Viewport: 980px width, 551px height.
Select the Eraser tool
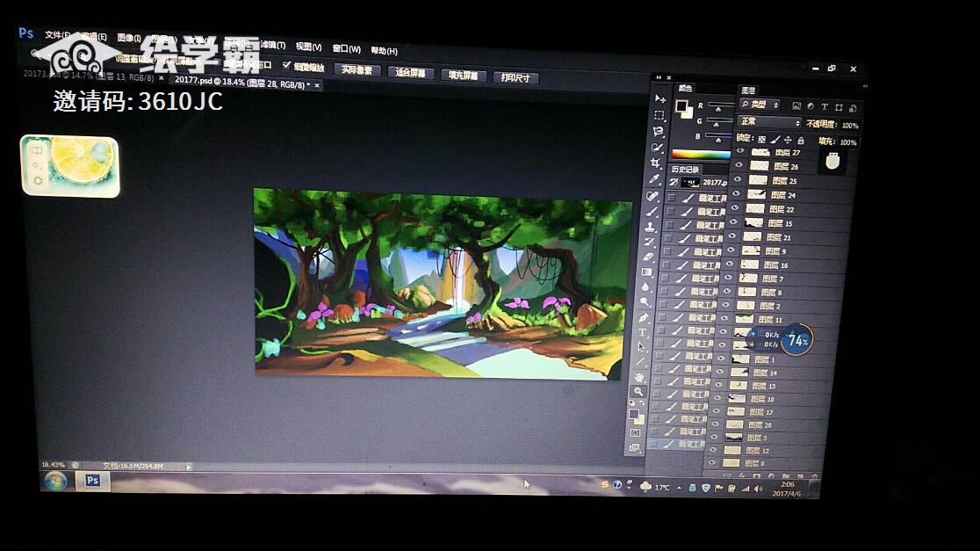pyautogui.click(x=647, y=257)
